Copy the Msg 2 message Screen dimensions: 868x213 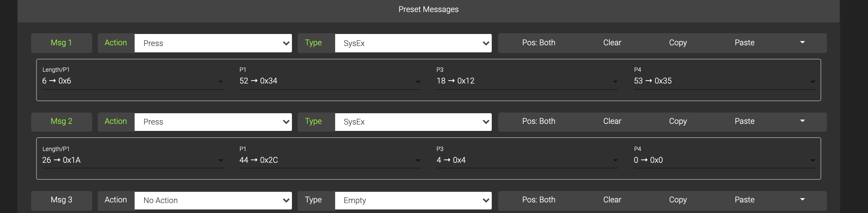[678, 121]
